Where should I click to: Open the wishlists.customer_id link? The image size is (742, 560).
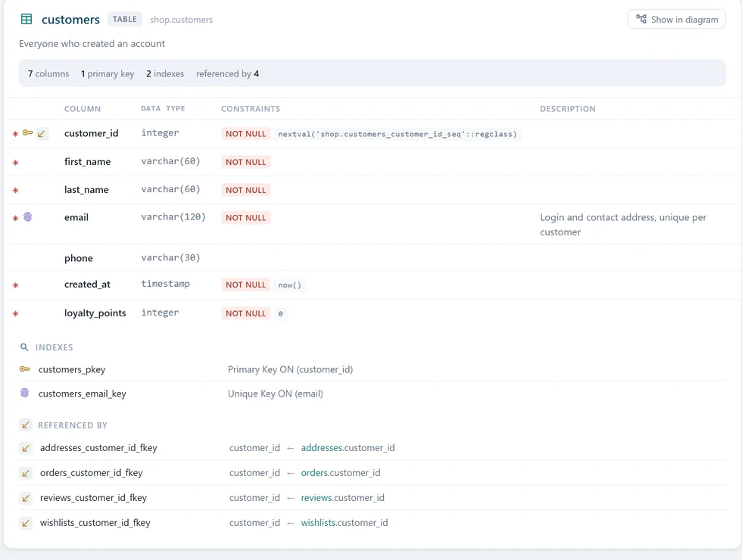coord(344,523)
